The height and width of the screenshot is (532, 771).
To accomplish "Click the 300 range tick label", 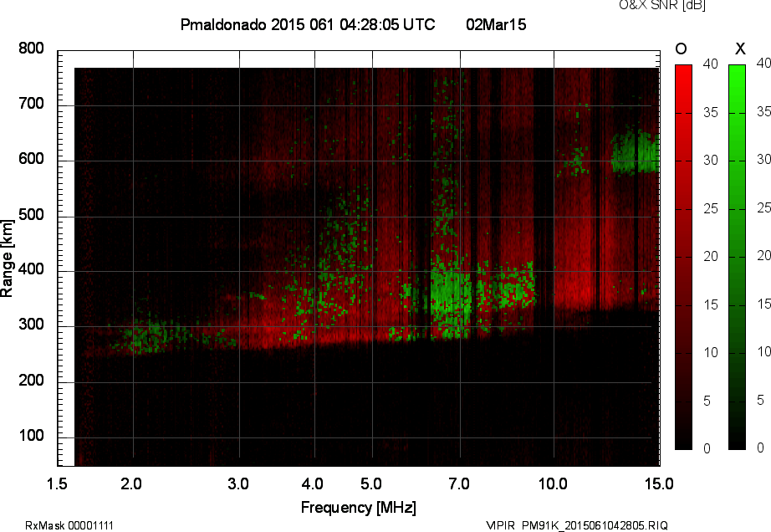I will (31, 325).
